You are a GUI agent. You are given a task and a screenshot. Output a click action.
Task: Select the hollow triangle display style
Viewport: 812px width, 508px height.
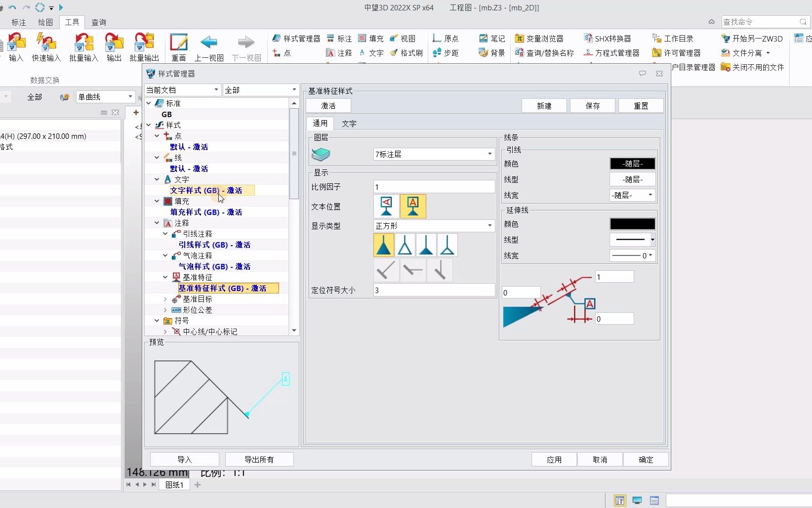point(405,245)
